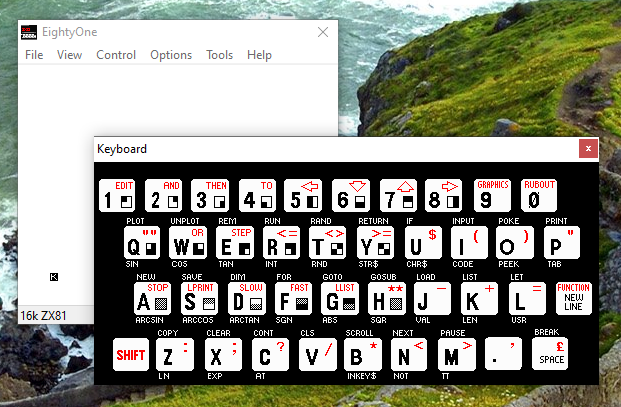Screen dimensions: 621x407
Task: Click the 16k ZX81 status text
Action: 43,316
